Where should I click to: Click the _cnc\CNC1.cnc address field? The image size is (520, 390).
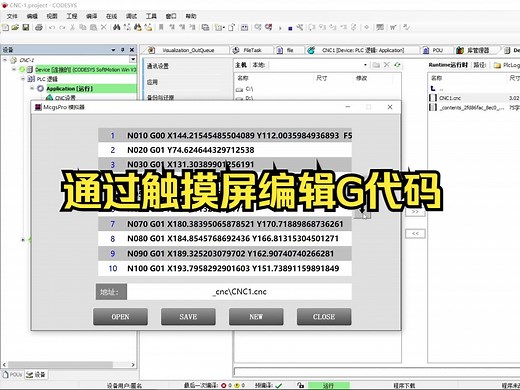[240, 292]
